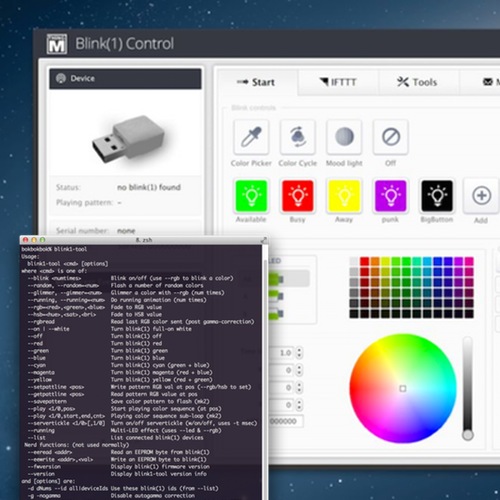Click the '--magenta' option in terminal
500x500 pixels.
click(x=41, y=372)
